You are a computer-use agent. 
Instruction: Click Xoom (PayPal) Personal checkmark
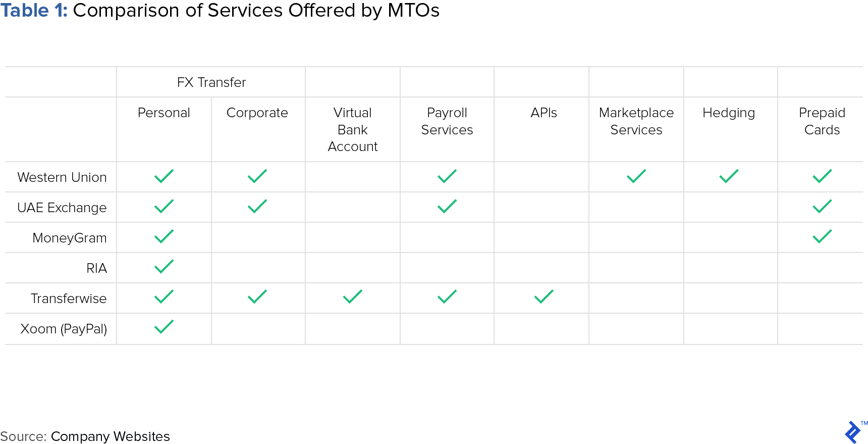164,327
